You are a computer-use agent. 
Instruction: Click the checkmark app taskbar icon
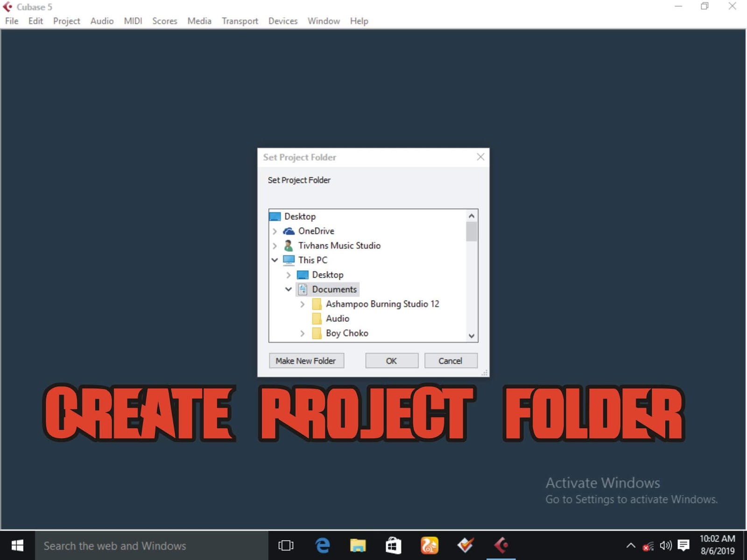point(465,546)
